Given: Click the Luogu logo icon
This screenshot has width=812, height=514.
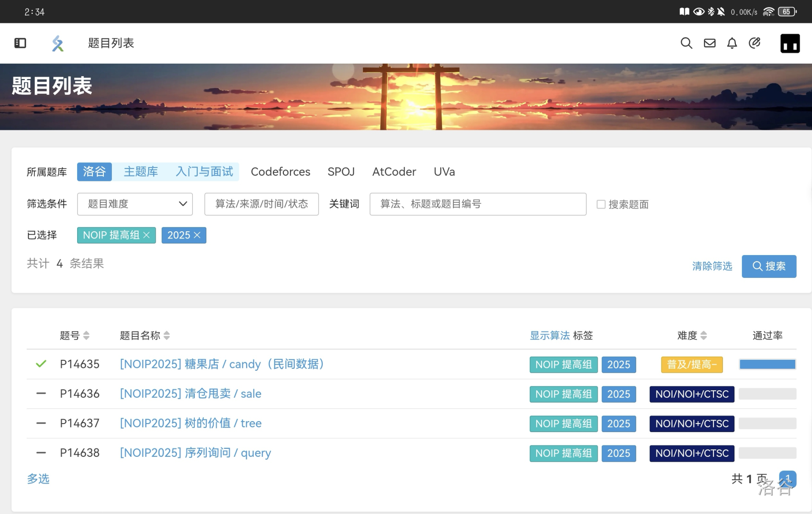Looking at the screenshot, I should (58, 43).
